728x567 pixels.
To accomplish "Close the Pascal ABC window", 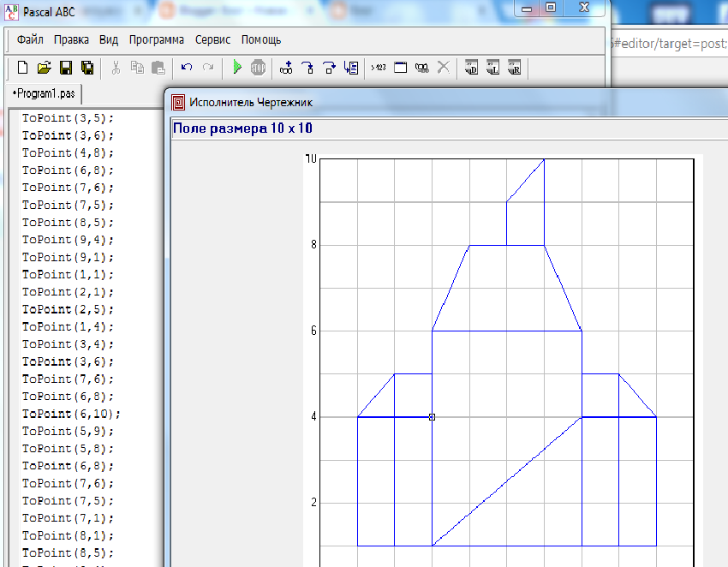I will coord(584,8).
